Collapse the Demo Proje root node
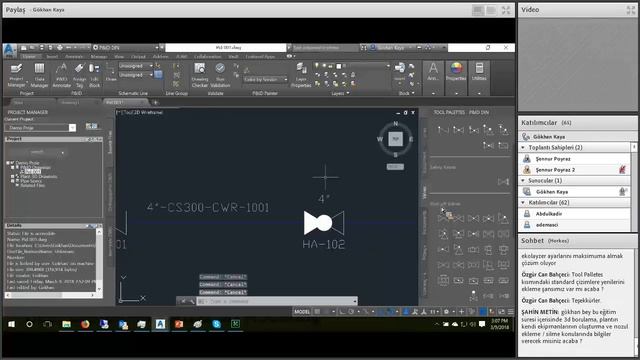Screen dimensions: 640x360 click(x=8, y=162)
